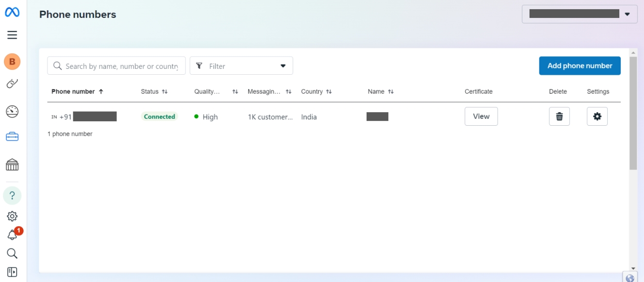The width and height of the screenshot is (644, 282).
Task: Select the orange B account avatar
Action: point(12,62)
